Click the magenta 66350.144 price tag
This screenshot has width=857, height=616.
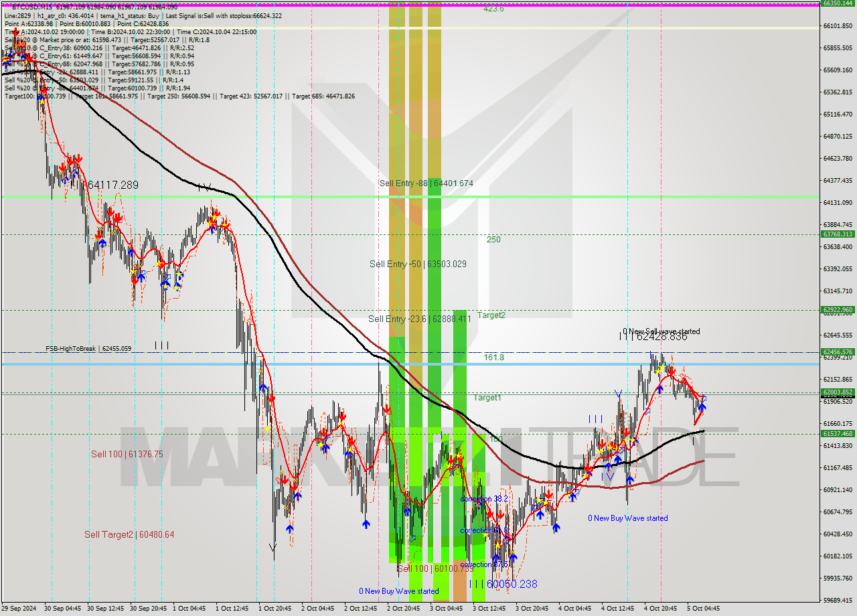click(x=838, y=3)
